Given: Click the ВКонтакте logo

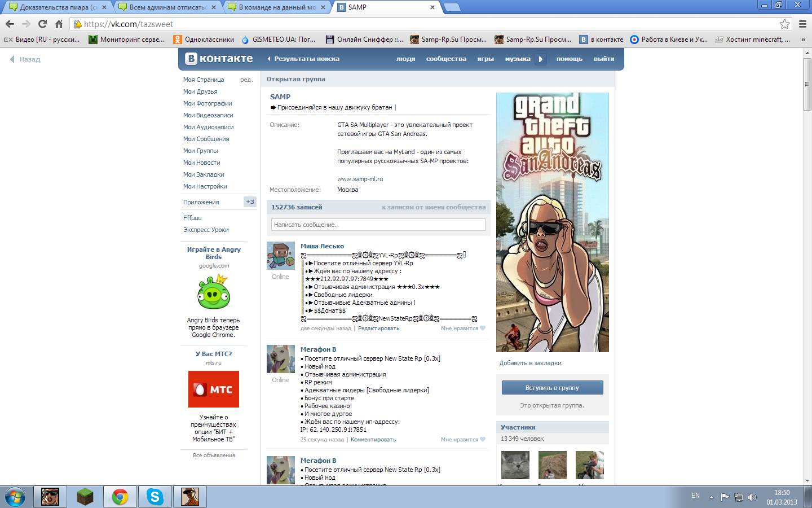Looking at the screenshot, I should click(219, 58).
